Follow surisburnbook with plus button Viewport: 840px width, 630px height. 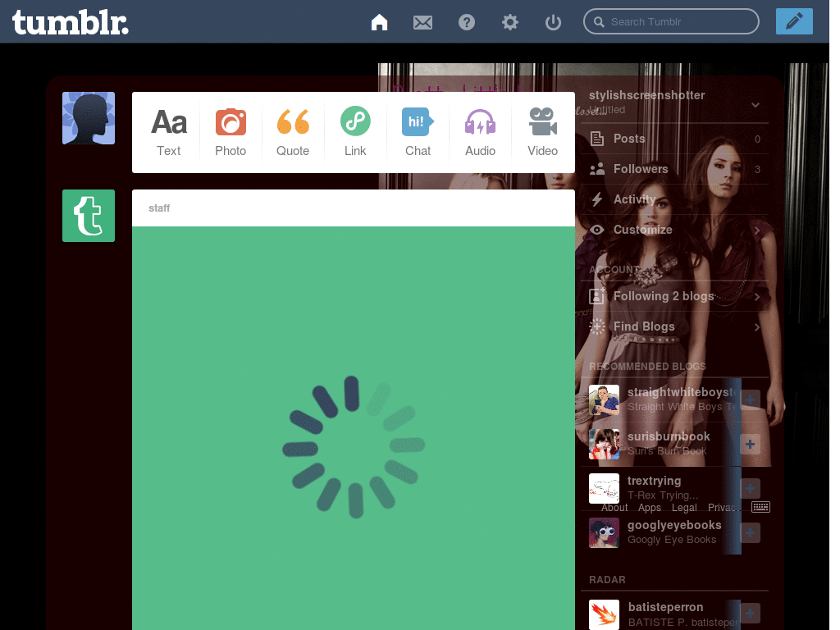click(x=750, y=444)
